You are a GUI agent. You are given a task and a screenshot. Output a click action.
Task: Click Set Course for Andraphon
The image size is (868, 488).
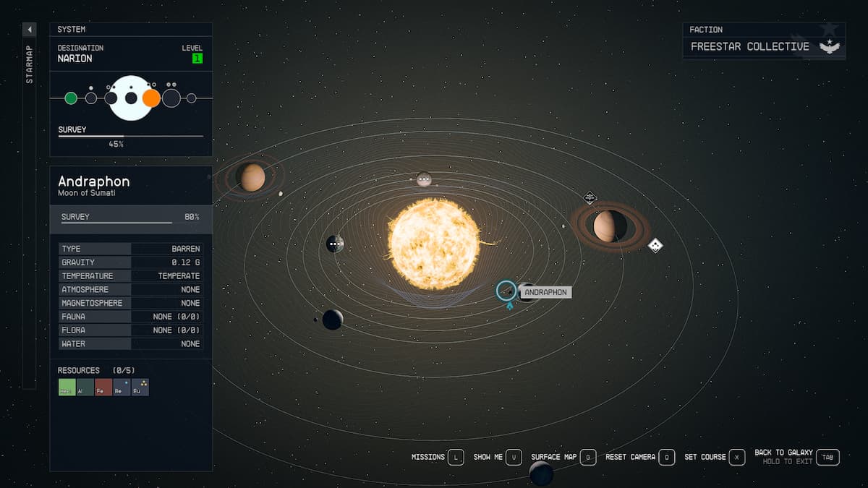[736, 457]
